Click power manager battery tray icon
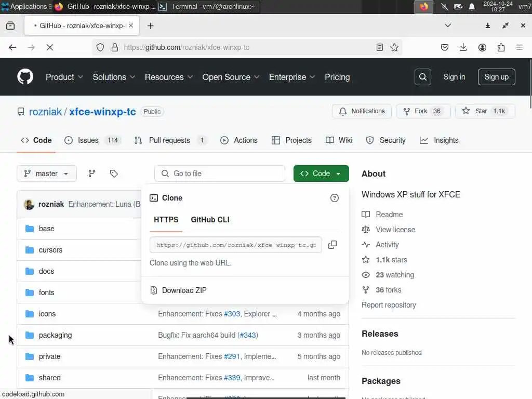 [x=458, y=7]
